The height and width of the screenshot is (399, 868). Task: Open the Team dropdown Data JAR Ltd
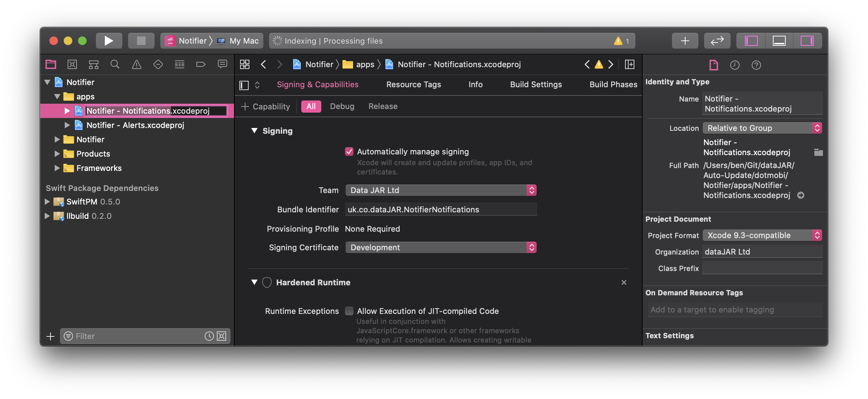point(441,190)
